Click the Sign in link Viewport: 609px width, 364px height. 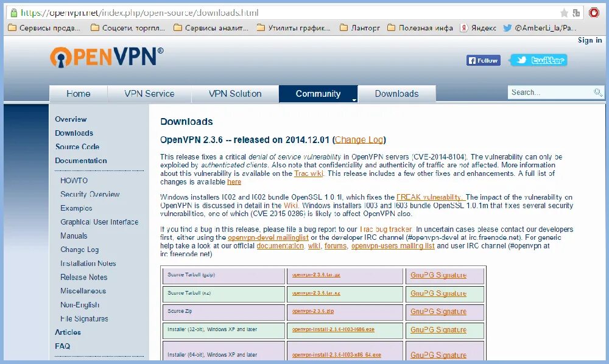coord(590,40)
